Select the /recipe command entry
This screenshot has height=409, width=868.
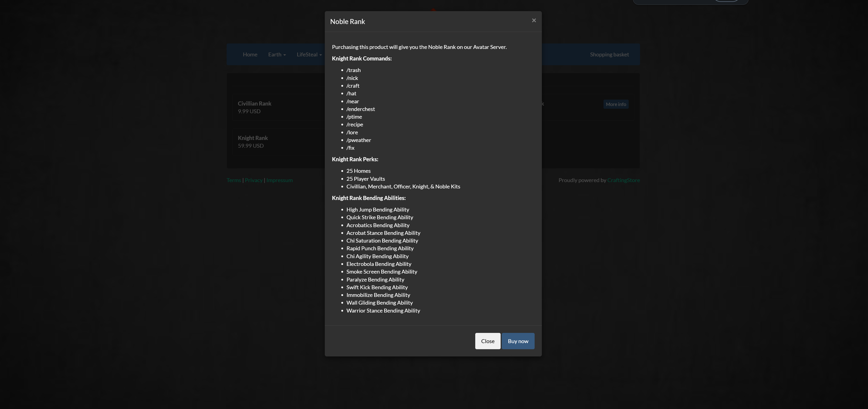[x=354, y=125]
